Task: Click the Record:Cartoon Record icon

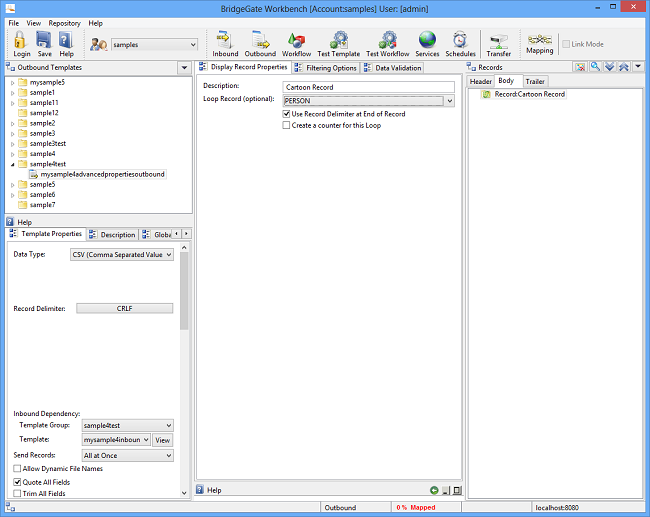Action: (486, 94)
